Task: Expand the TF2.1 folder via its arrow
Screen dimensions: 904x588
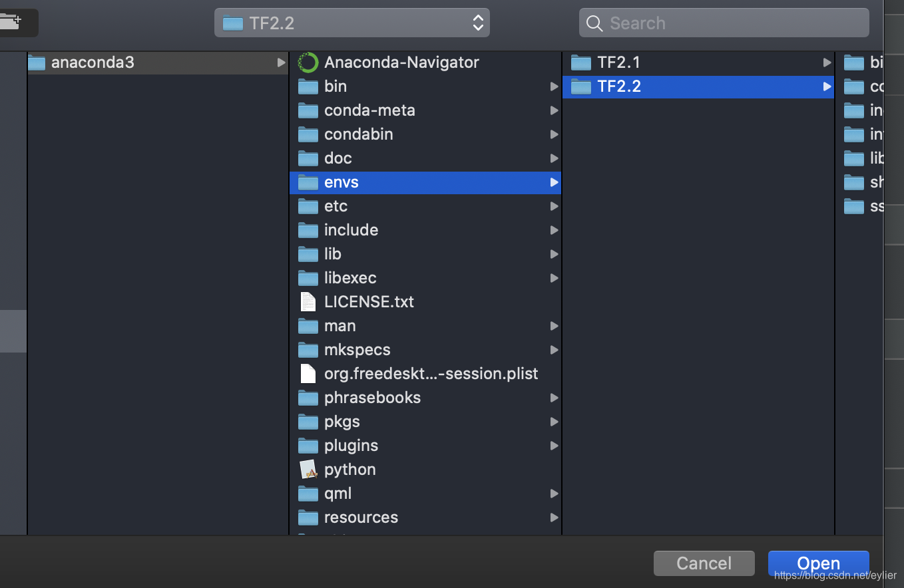Action: point(827,62)
